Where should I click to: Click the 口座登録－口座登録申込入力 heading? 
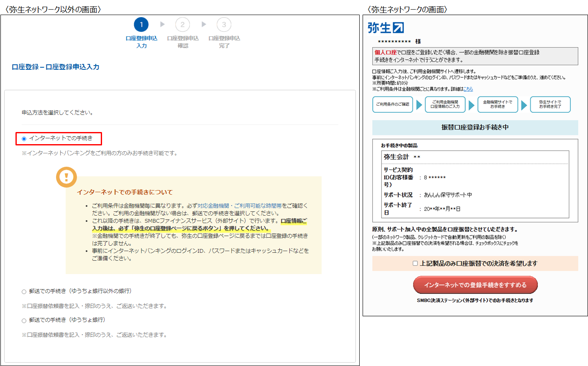pyautogui.click(x=56, y=67)
